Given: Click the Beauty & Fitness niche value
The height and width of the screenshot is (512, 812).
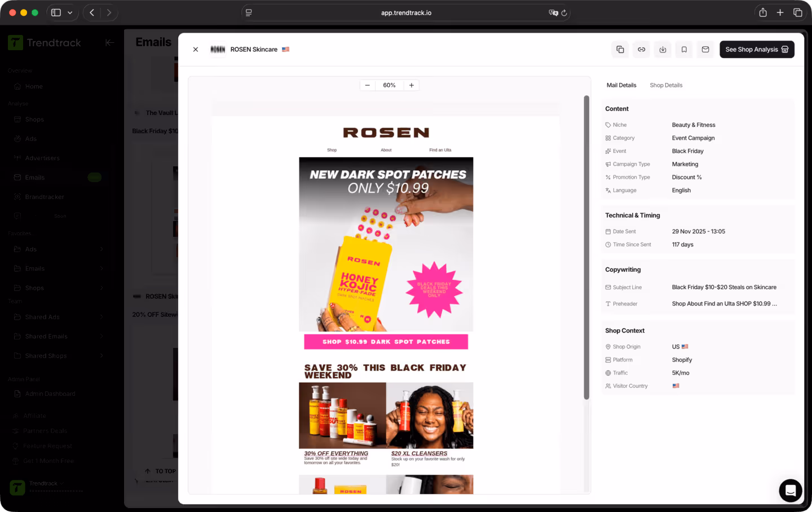Looking at the screenshot, I should pos(694,125).
